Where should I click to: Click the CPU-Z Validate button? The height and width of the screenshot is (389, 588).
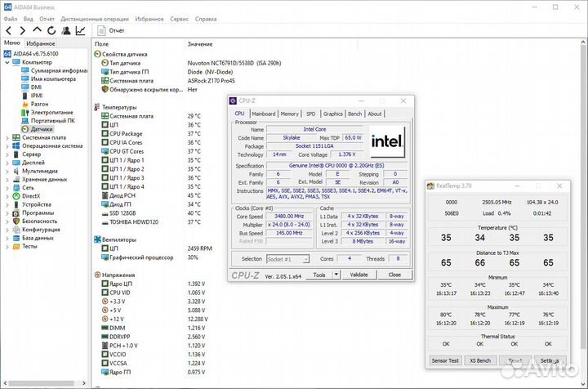tap(359, 275)
